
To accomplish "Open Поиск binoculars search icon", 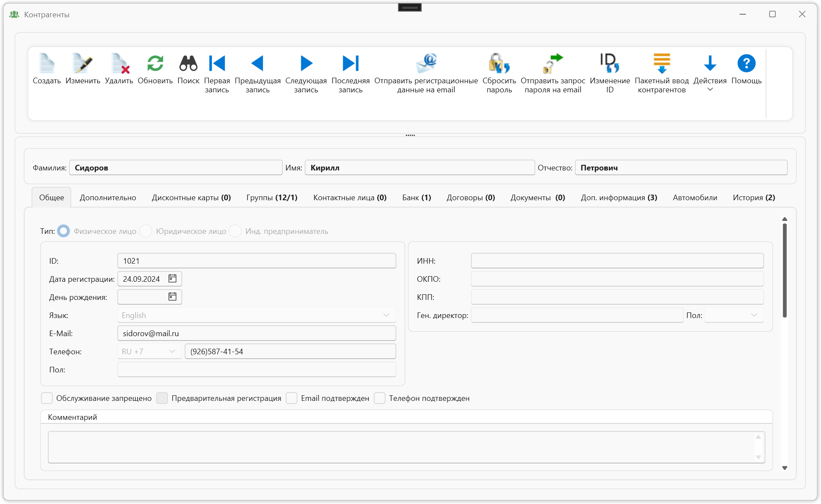I will coord(188,63).
